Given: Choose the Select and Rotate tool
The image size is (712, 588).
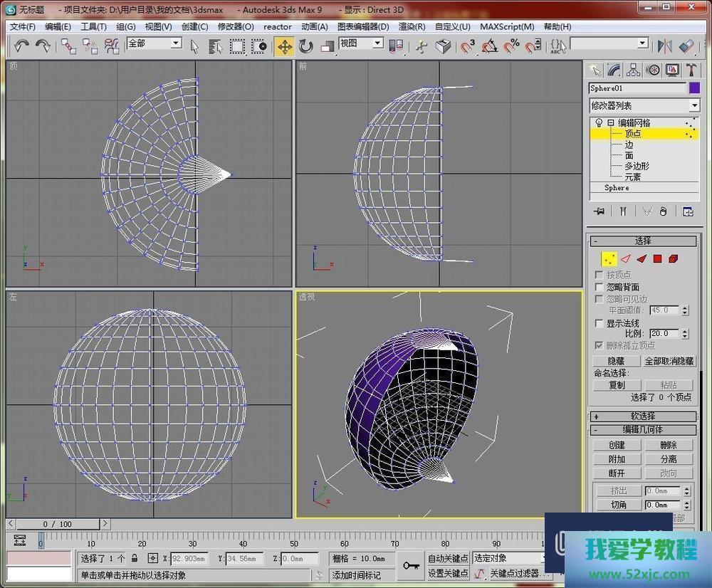Looking at the screenshot, I should 306,46.
